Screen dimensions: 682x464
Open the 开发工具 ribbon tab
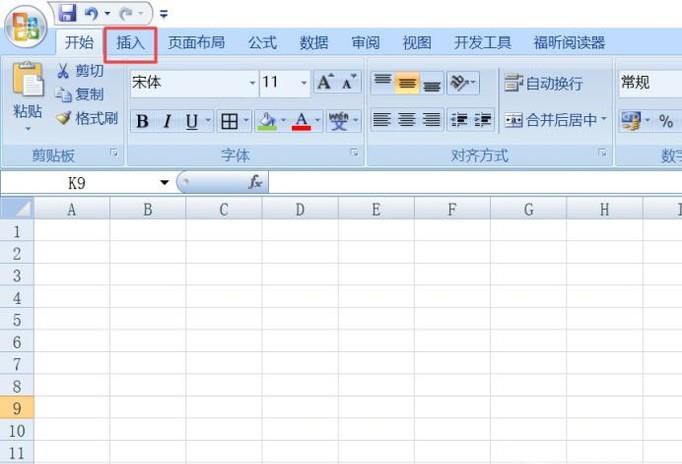click(482, 43)
